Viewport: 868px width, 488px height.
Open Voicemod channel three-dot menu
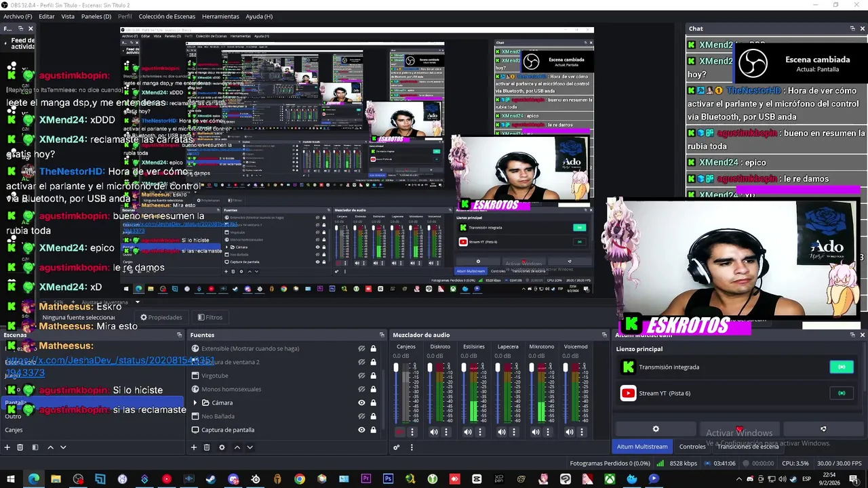coord(581,432)
